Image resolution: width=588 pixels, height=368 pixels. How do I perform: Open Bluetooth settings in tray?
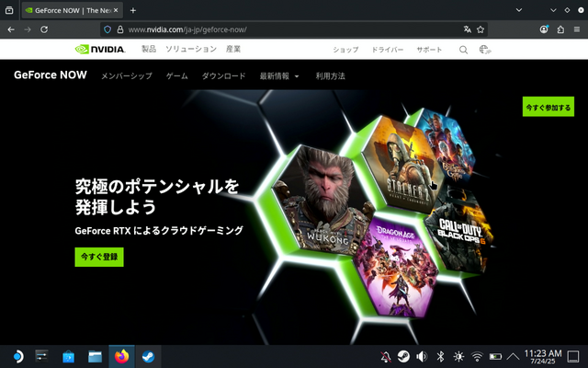click(x=440, y=356)
